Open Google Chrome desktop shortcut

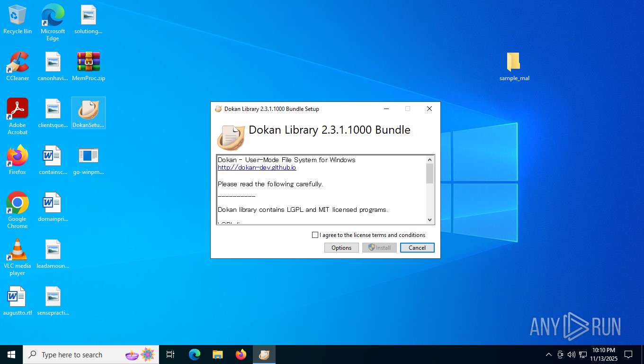pyautogui.click(x=18, y=210)
